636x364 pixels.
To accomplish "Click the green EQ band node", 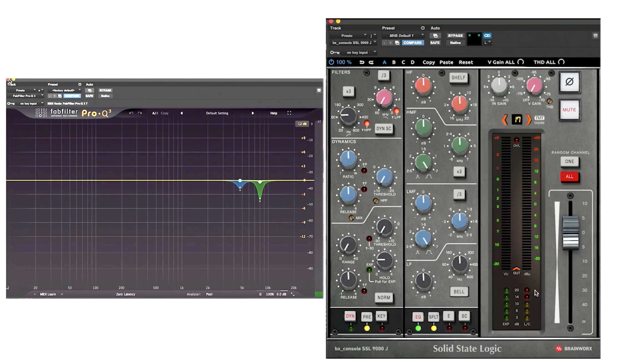I will [260, 182].
